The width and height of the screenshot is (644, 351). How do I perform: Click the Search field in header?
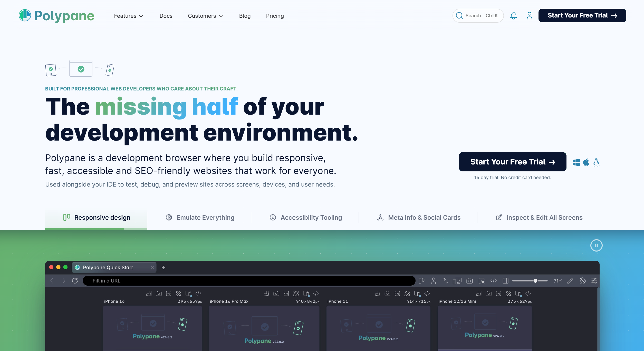[x=478, y=16]
